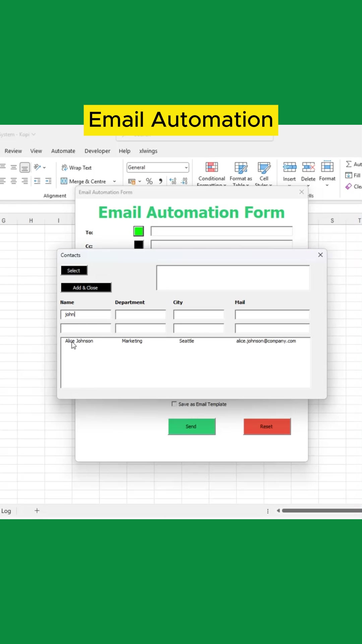This screenshot has width=362, height=644.
Task: Click the align right icon
Action: 25,181
